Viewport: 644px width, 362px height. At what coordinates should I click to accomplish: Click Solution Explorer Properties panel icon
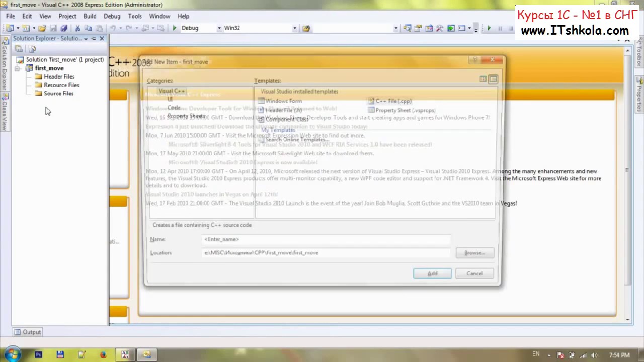point(19,49)
